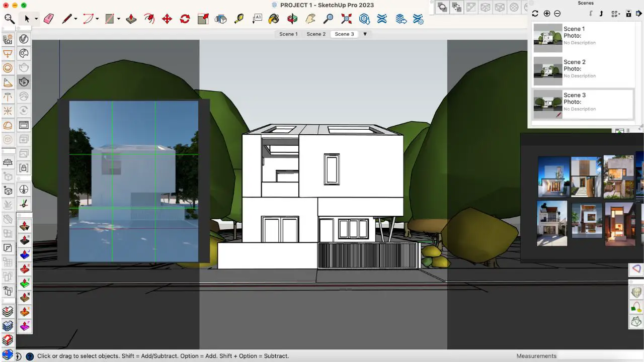Choose the Move tool with red arrows

167,19
